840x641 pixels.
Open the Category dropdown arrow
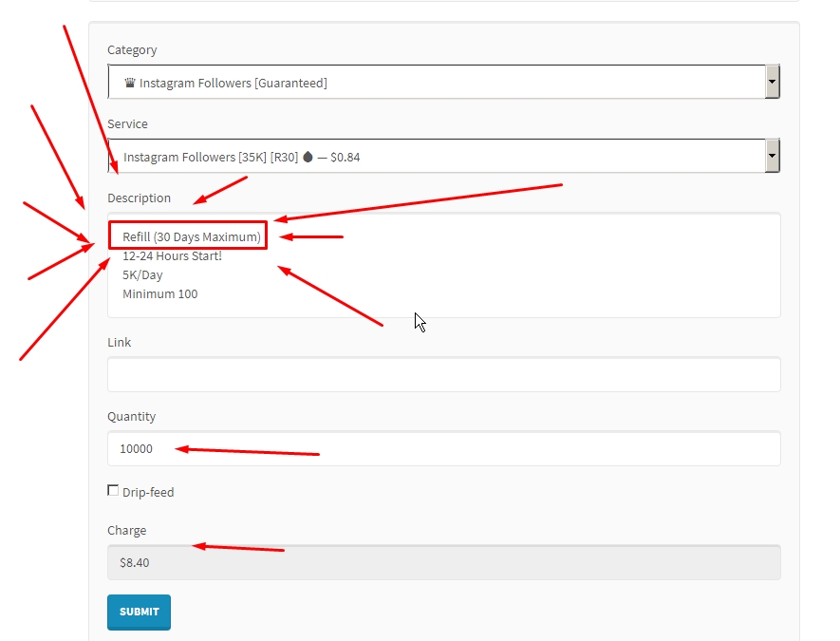772,82
